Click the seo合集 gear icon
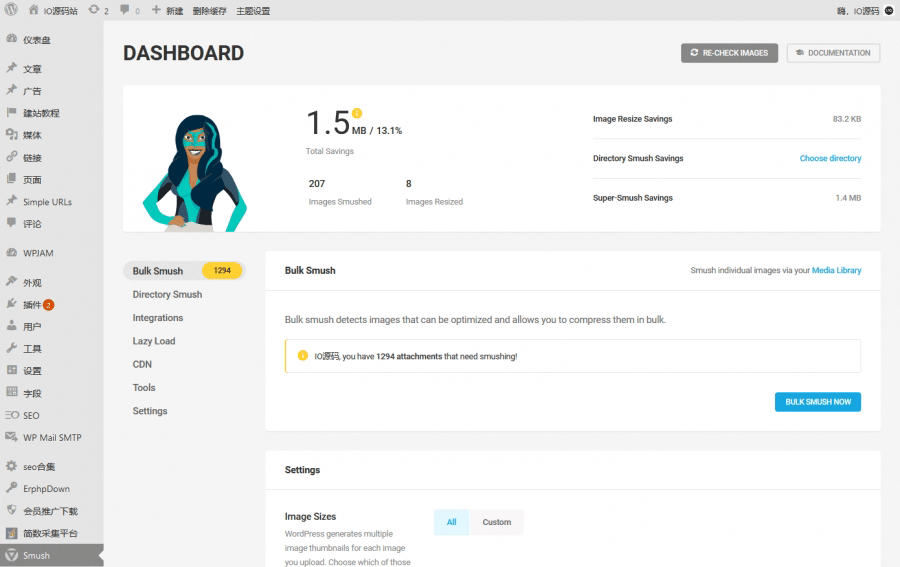 point(11,466)
